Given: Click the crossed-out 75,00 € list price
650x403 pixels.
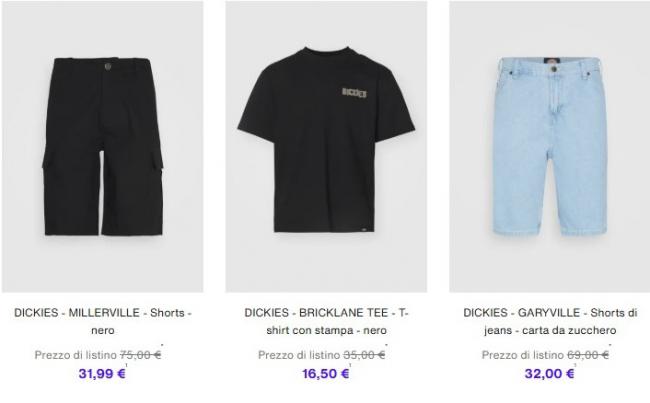Looking at the screenshot, I should 140,355.
